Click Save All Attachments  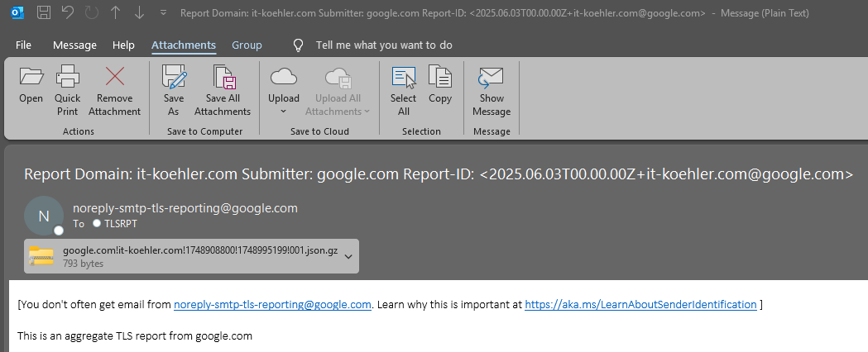223,91
